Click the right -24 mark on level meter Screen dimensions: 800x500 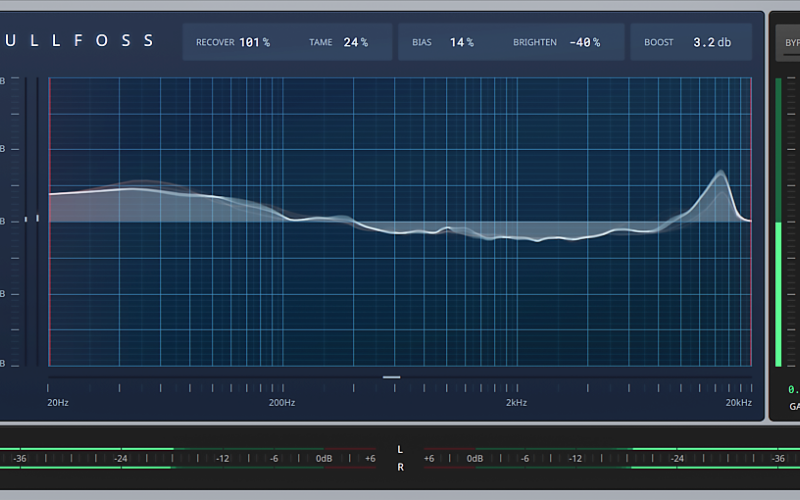click(677, 459)
